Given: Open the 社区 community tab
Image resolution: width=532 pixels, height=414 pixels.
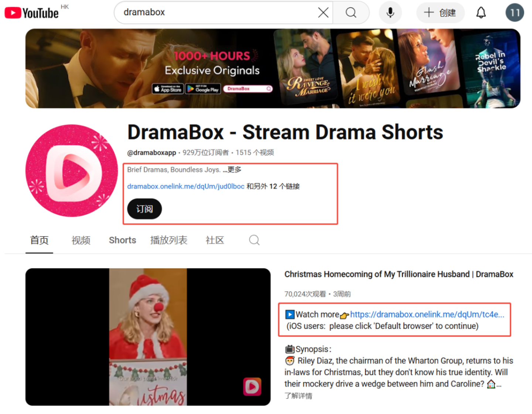Looking at the screenshot, I should tap(215, 240).
